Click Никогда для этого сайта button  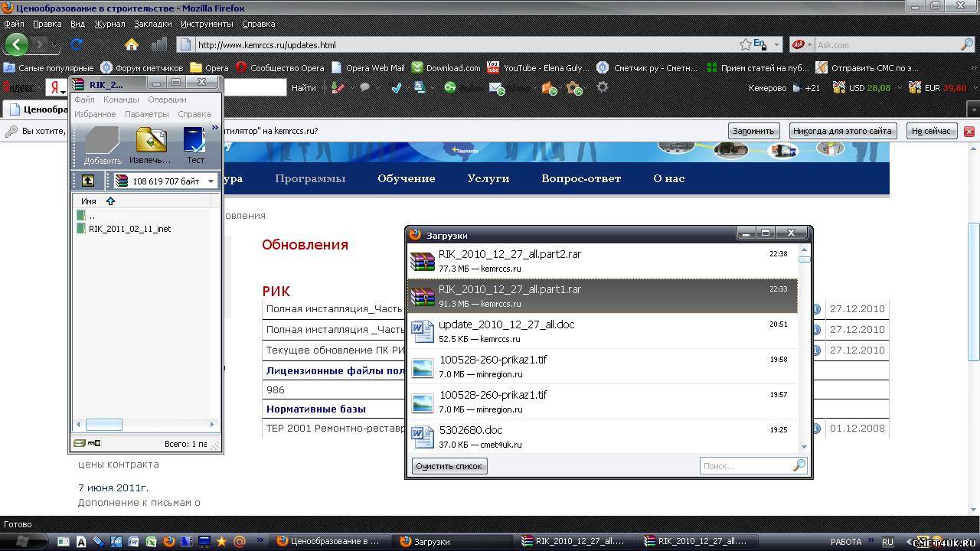coord(842,131)
